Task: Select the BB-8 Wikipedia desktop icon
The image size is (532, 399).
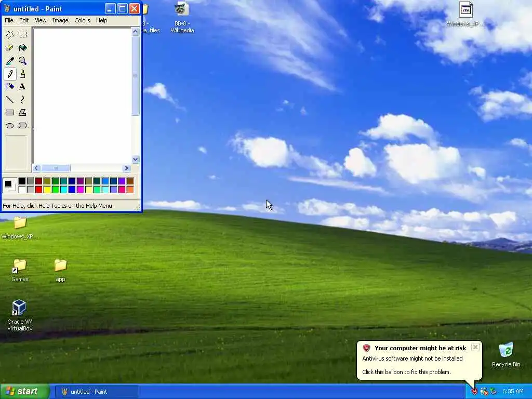Action: pos(182,17)
